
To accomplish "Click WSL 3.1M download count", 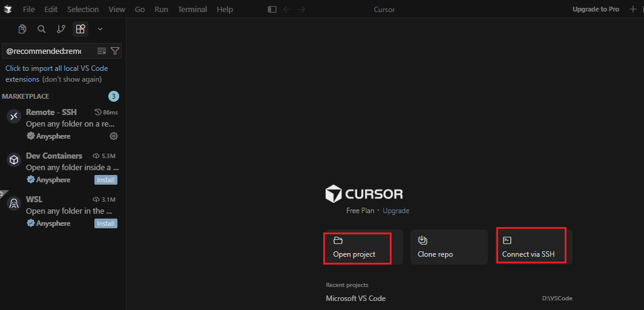I will pos(105,200).
